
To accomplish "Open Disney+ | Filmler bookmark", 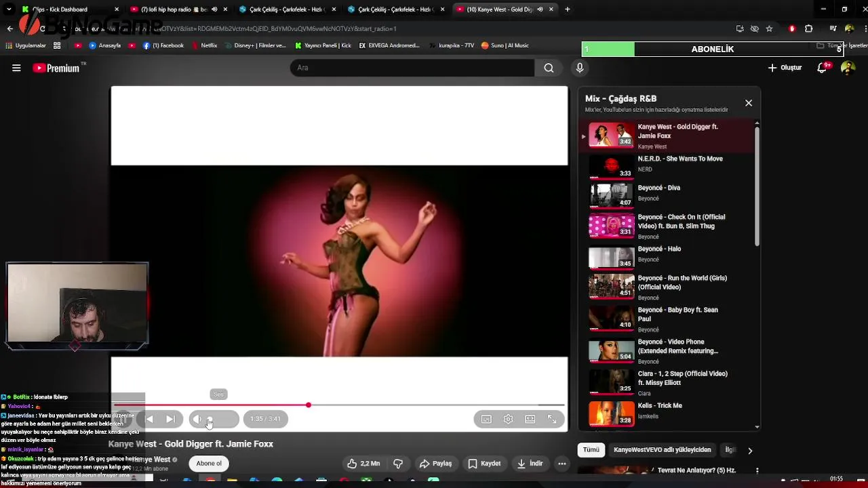I will [x=255, y=45].
